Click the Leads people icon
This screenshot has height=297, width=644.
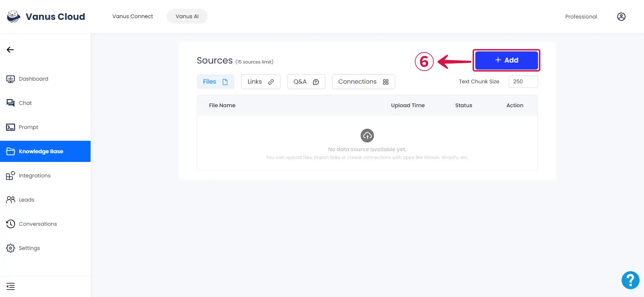tap(10, 200)
